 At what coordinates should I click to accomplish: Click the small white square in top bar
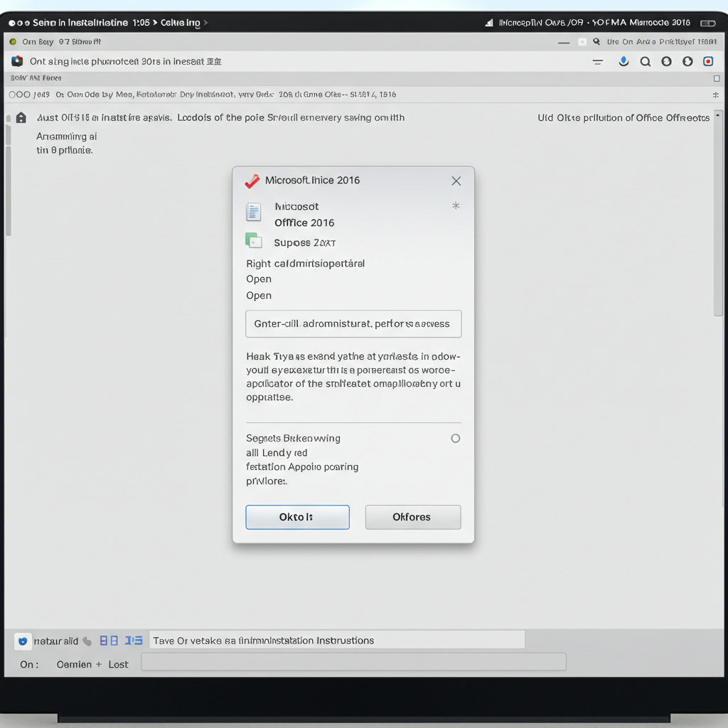coord(582,42)
